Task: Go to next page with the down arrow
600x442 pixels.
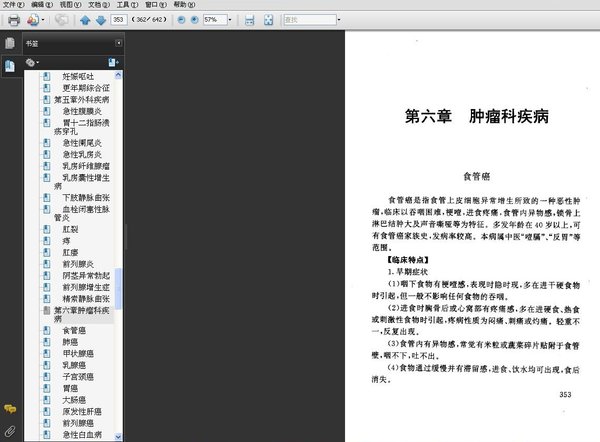Action: pos(101,20)
